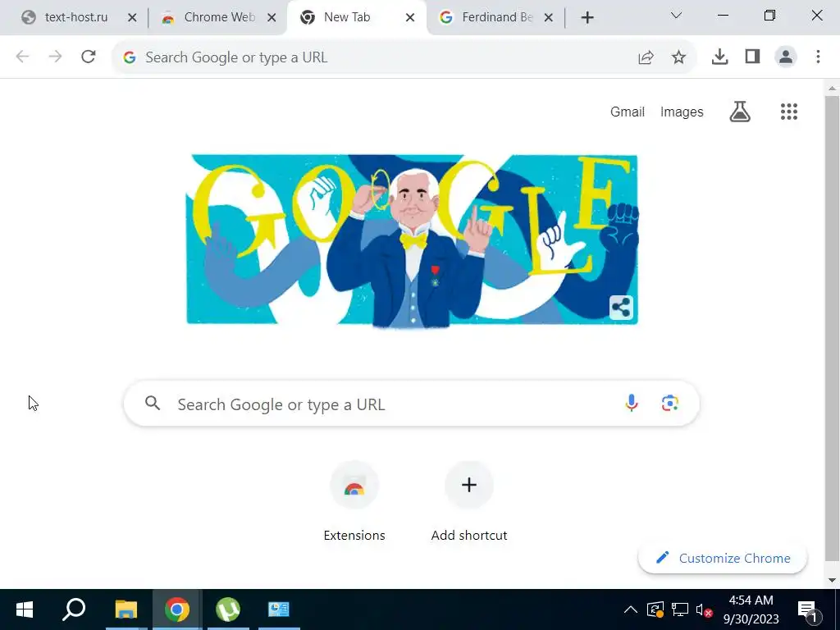Image resolution: width=840 pixels, height=630 pixels.
Task: Switch to the text-host.ru tab
Action: click(78, 18)
